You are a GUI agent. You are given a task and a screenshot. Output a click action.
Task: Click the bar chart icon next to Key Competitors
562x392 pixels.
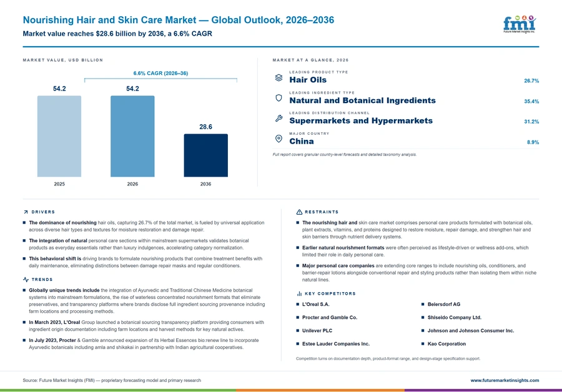[299, 293]
